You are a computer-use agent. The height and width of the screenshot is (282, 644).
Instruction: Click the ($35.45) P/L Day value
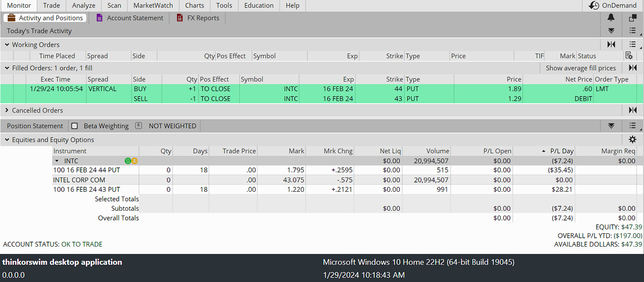pos(560,170)
